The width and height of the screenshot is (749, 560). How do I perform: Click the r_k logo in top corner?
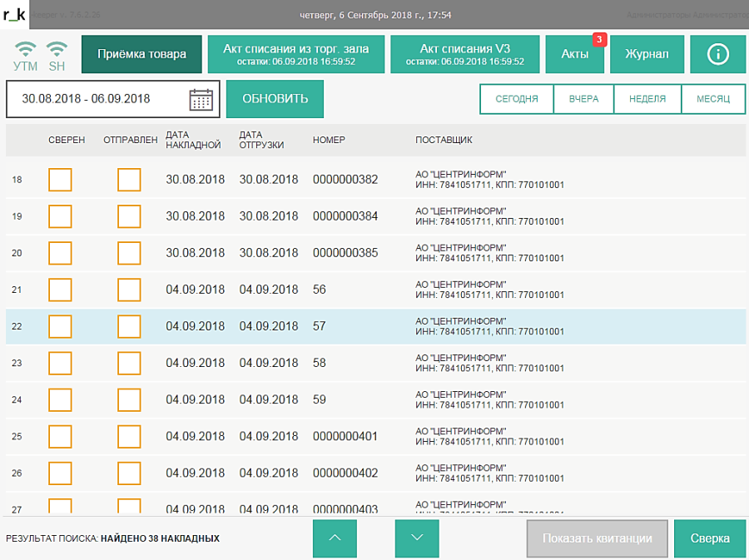coord(15,14)
